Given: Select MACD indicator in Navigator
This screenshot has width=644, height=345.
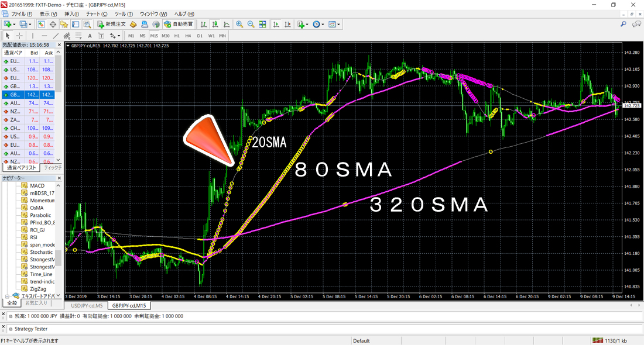Looking at the screenshot, I should point(37,186).
